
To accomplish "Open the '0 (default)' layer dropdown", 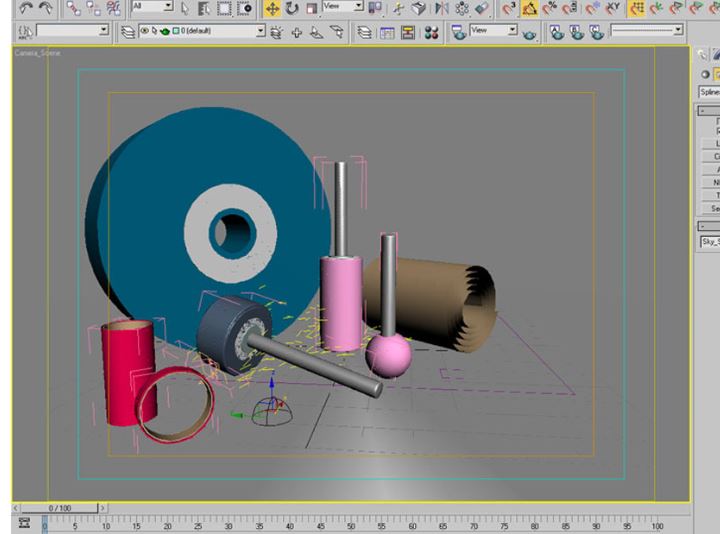I will pos(200,32).
